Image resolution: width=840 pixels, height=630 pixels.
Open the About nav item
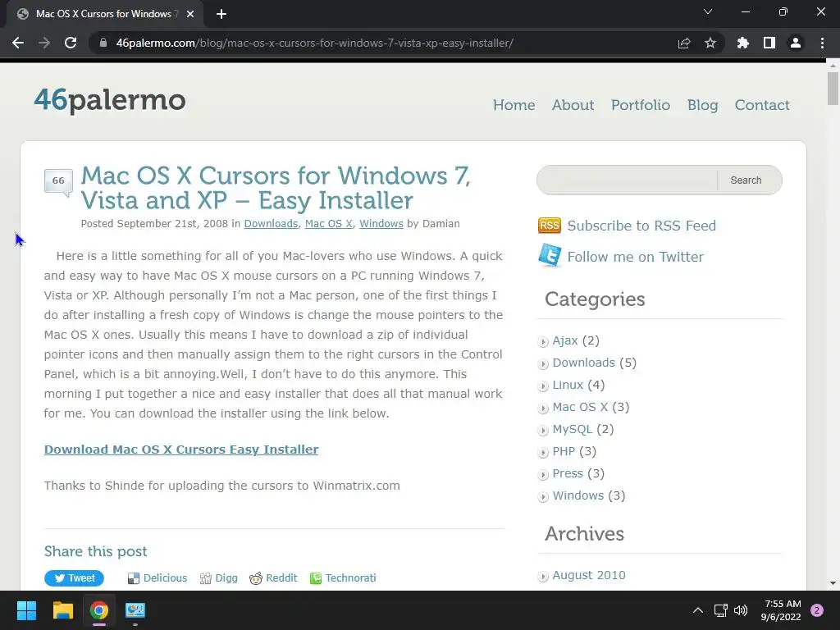point(573,105)
